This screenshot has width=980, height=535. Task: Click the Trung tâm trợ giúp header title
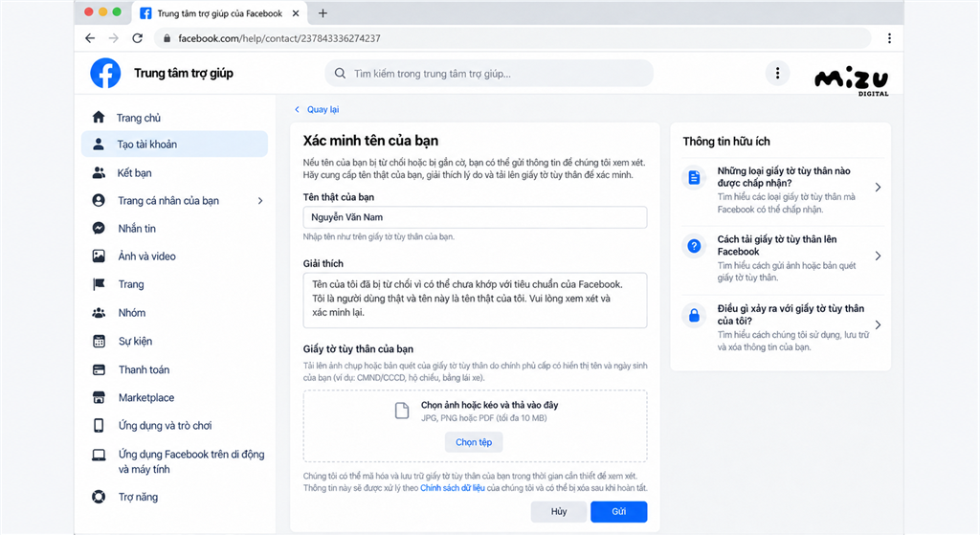pyautogui.click(x=184, y=73)
